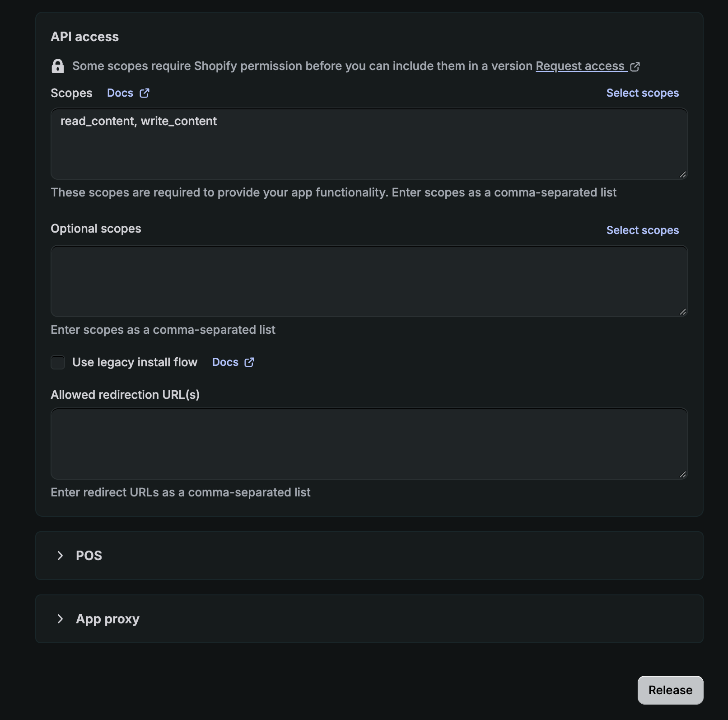Click the Scopes field resize handle
This screenshot has height=720, width=728.
683,175
